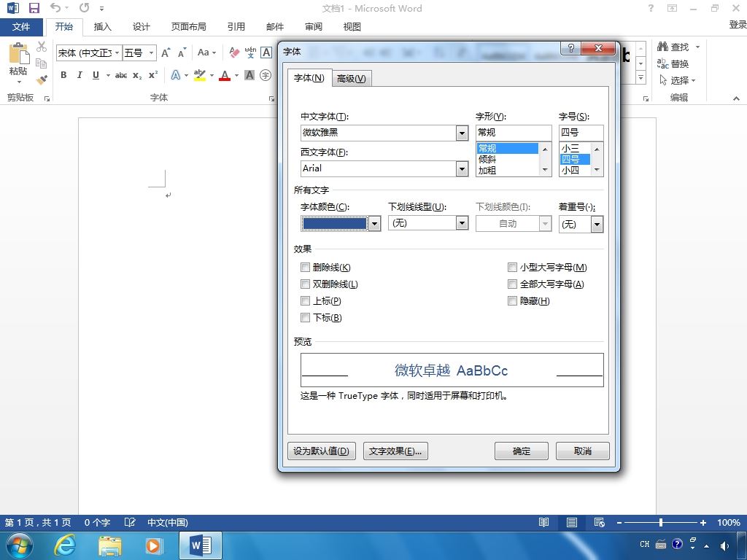Tick the 上标 superscript checkbox
The height and width of the screenshot is (560, 747).
point(306,300)
